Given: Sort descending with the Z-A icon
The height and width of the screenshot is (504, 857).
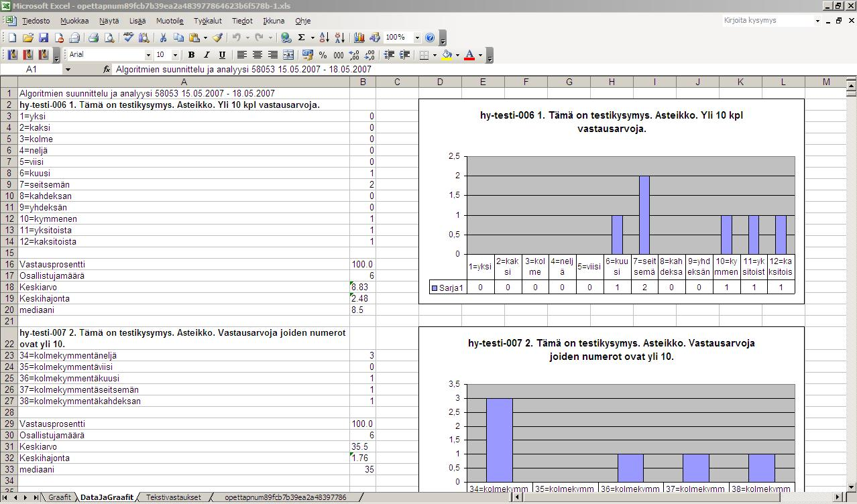Looking at the screenshot, I should [340, 38].
